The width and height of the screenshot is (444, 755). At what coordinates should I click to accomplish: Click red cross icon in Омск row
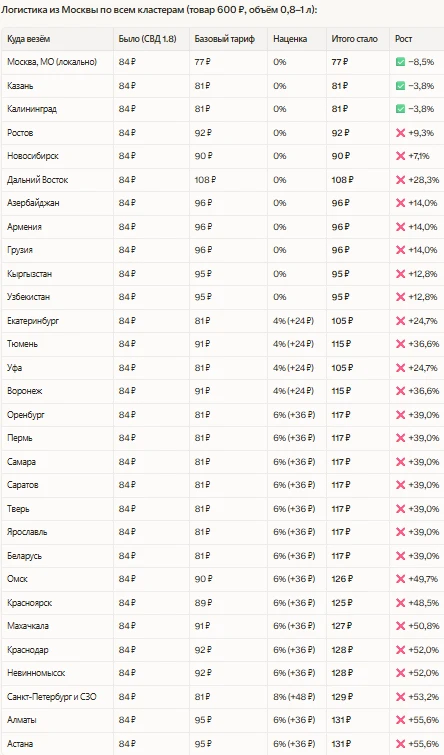pyautogui.click(x=400, y=579)
